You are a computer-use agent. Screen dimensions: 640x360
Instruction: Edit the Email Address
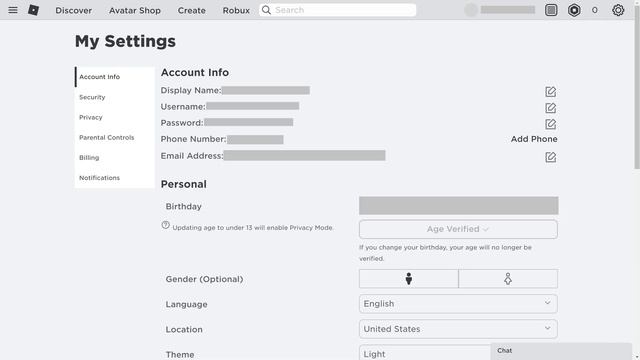coord(551,157)
